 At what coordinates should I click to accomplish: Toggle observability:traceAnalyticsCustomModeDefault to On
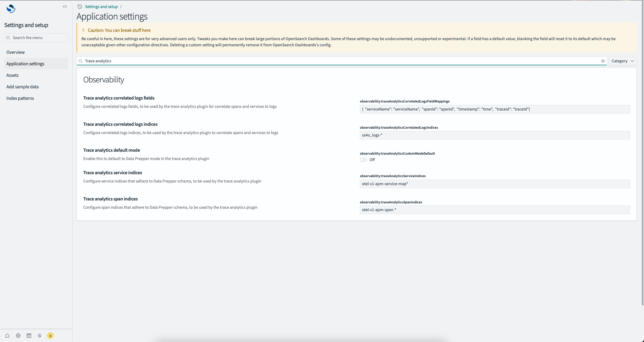363,159
